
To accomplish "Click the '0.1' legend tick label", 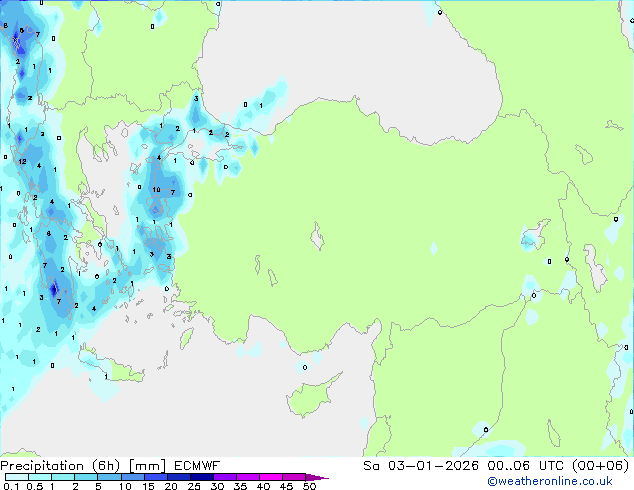I will 11,486.
